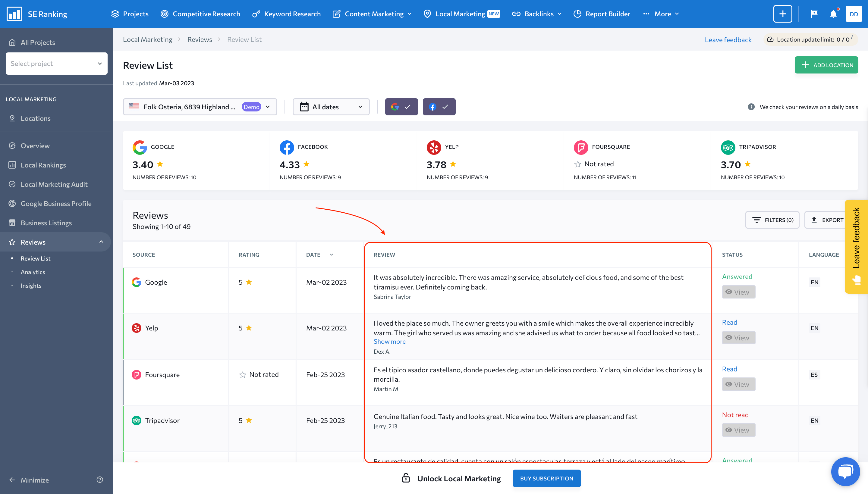Click the Foursquare logo in summary card
The height and width of the screenshot is (494, 868).
point(581,147)
